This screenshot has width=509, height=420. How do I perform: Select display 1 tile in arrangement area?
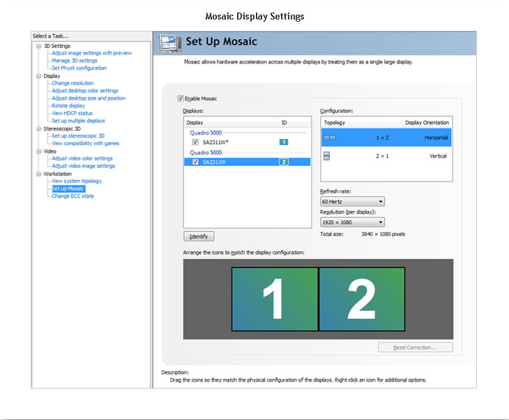[x=275, y=299]
